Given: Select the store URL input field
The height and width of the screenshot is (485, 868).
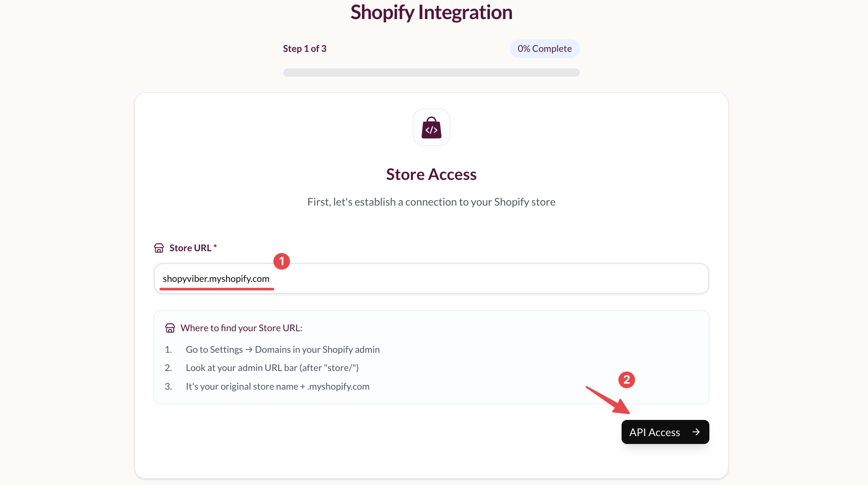Looking at the screenshot, I should pos(431,279).
